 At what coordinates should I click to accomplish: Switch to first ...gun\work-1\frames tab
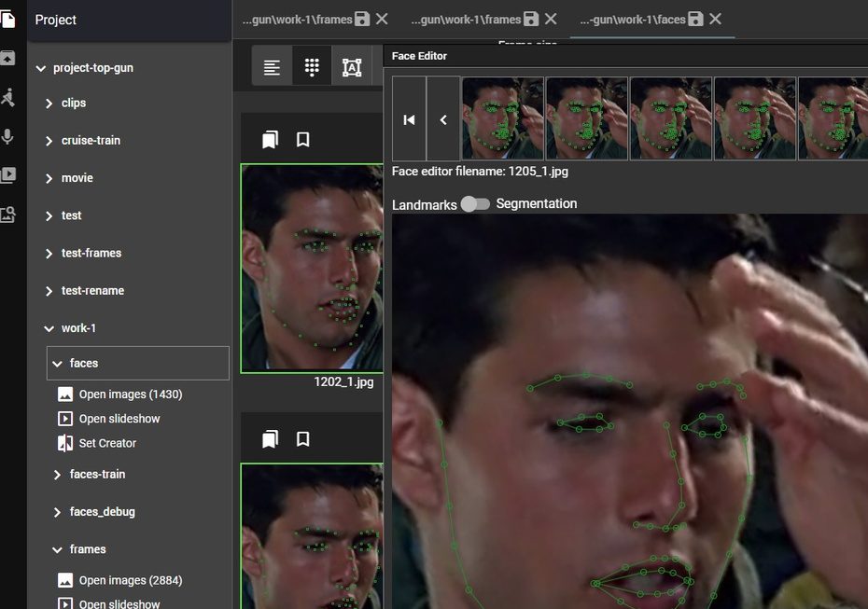tap(298, 20)
